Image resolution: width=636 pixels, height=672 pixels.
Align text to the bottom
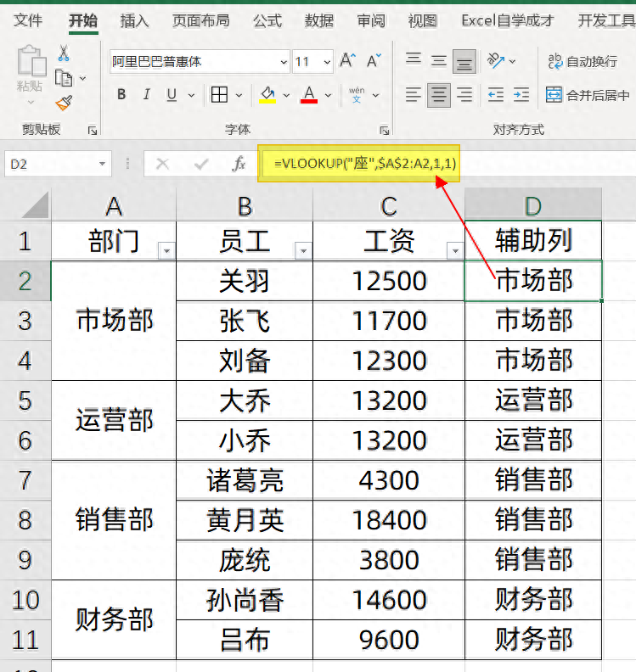pos(464,61)
